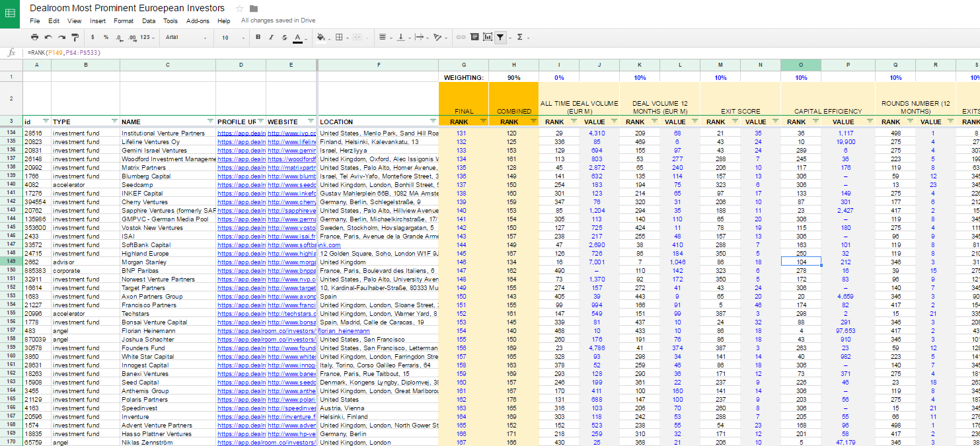Click the fx formula icon
980x446 pixels.
(11, 52)
